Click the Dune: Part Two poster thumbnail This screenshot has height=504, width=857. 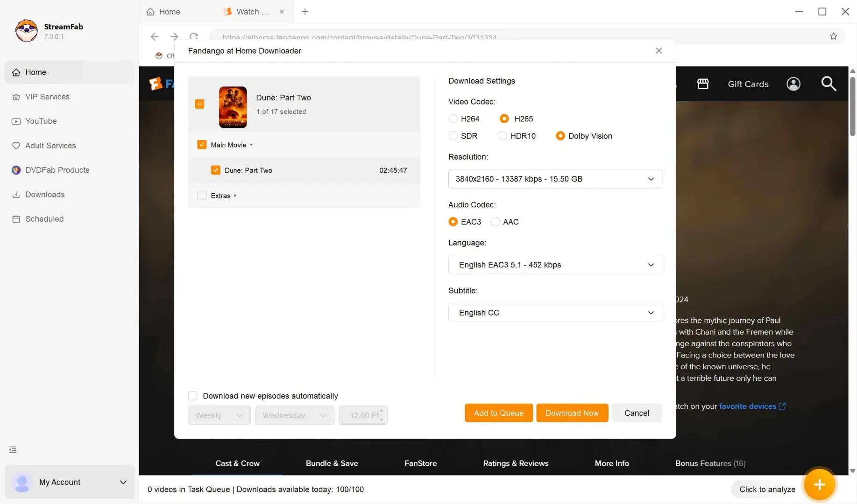click(x=233, y=107)
